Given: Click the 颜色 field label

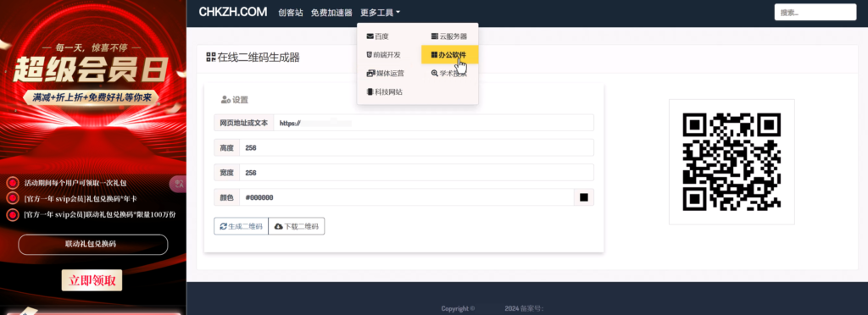Looking at the screenshot, I should [226, 197].
